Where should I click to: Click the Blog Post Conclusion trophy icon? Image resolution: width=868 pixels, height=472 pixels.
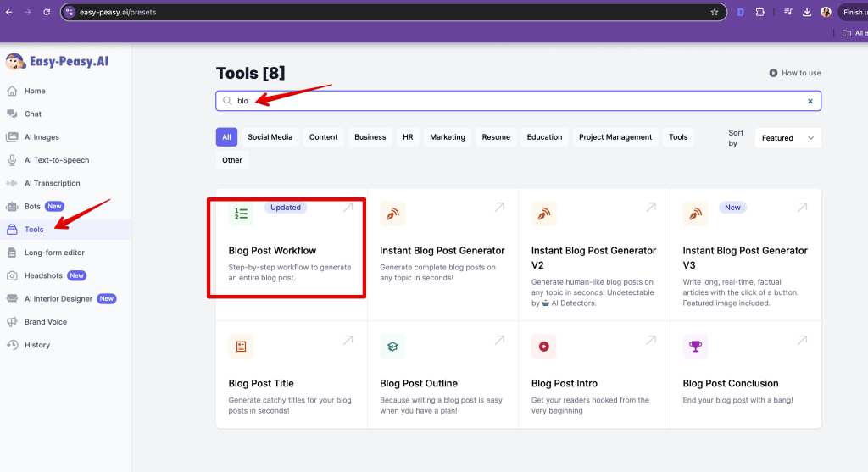pos(695,346)
